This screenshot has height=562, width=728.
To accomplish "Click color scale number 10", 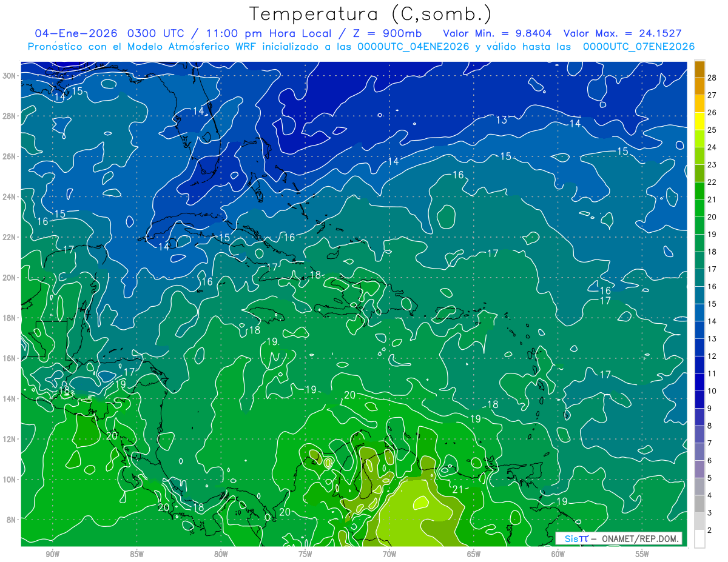I will pos(712,391).
